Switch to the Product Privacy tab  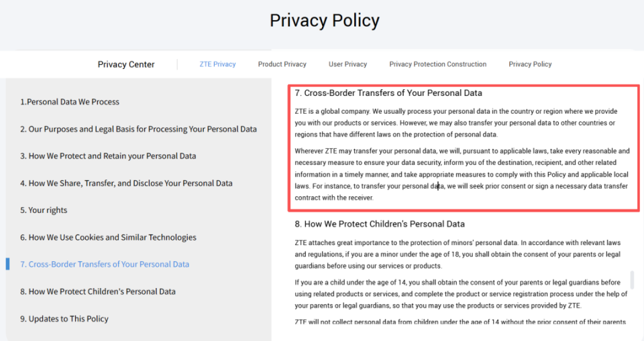tap(282, 64)
